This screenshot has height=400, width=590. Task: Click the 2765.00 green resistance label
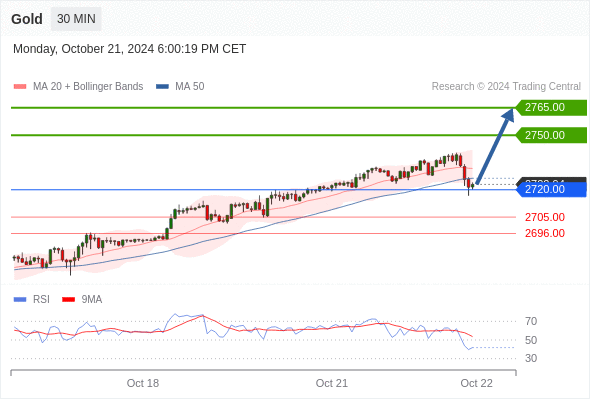pos(551,108)
